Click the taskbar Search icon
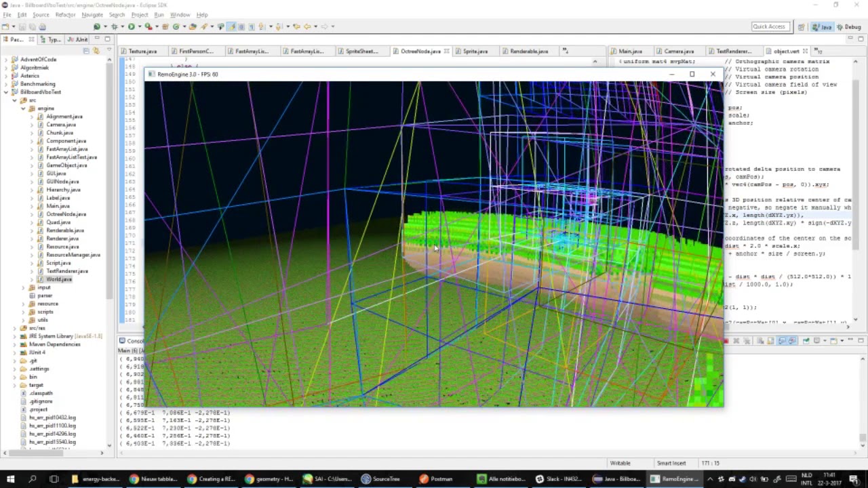Viewport: 868px width, 488px height. (x=32, y=479)
